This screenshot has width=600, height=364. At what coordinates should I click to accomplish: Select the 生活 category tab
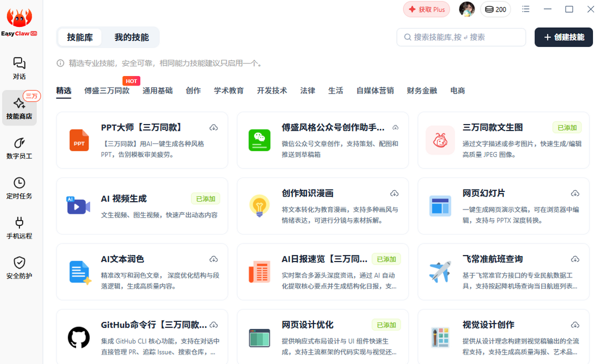coord(335,90)
